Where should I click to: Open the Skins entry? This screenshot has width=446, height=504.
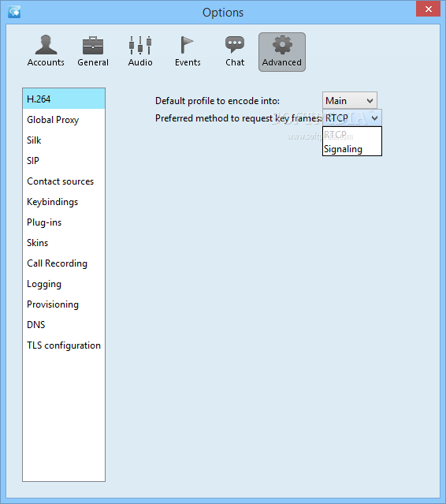tap(64, 243)
